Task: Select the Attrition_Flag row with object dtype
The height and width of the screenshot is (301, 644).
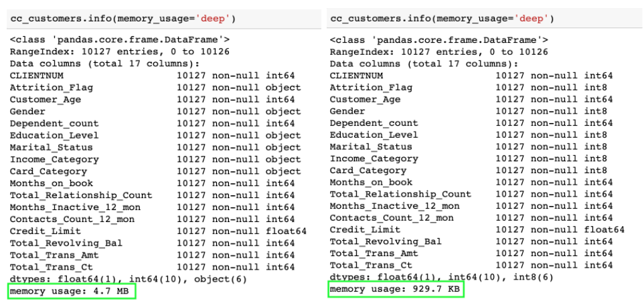Action: coord(154,88)
